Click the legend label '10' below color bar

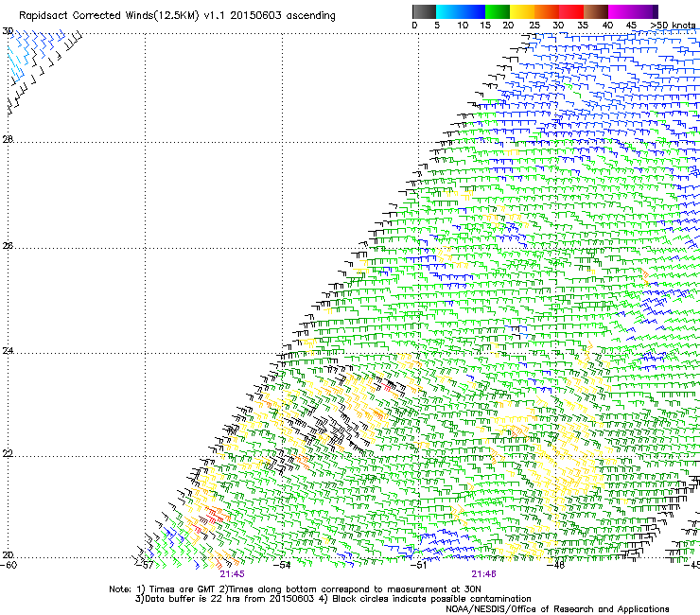[x=462, y=26]
